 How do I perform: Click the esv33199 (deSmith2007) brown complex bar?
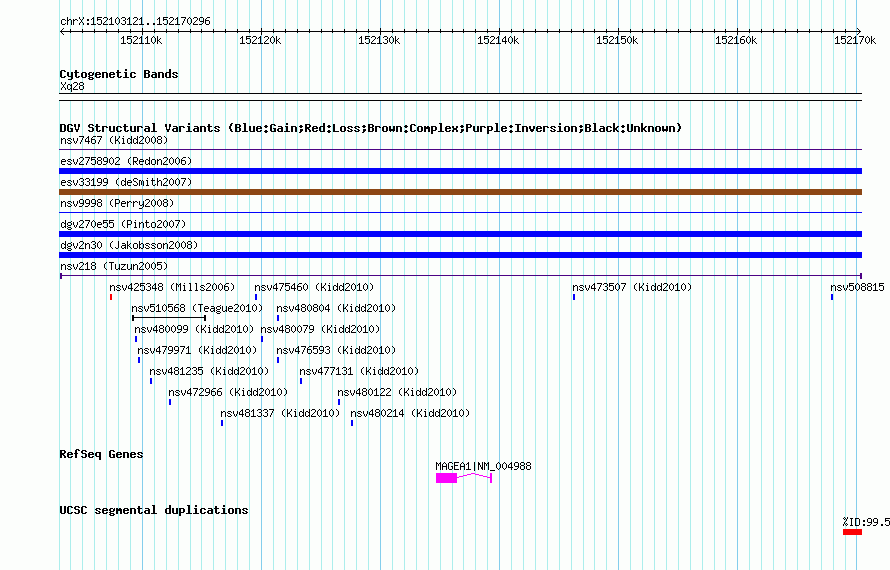coord(460,192)
